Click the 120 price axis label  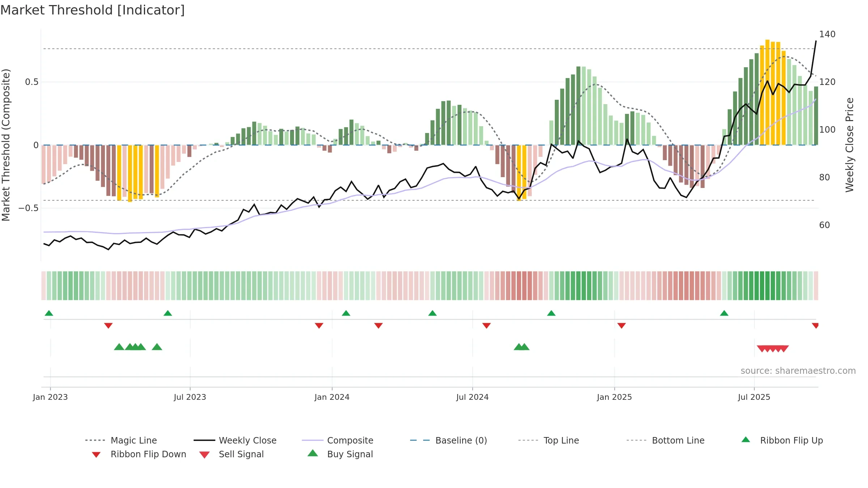pyautogui.click(x=827, y=82)
